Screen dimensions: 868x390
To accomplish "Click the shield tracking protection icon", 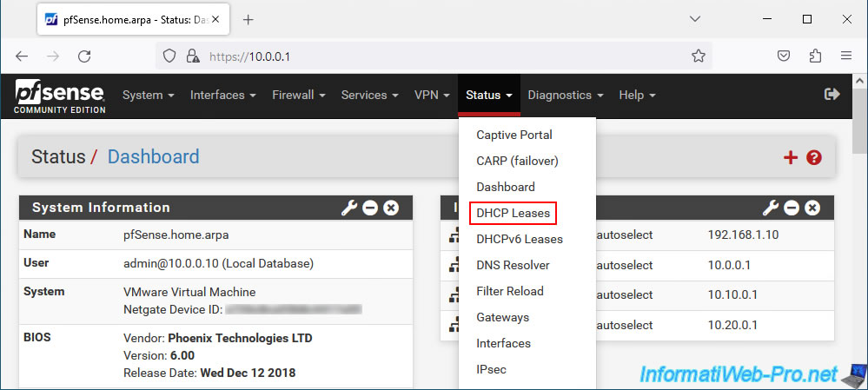I will (x=169, y=56).
